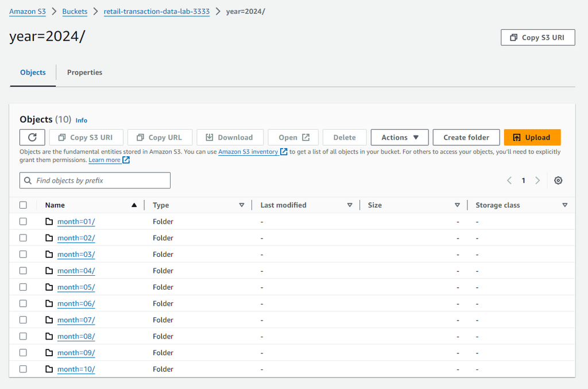Click the Create folder button
This screenshot has width=588, height=389.
point(466,137)
